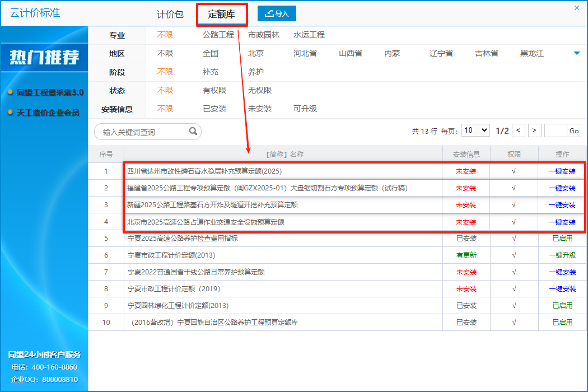
Task: Click 一键安装 for 四川省达州市 quota
Action: (x=562, y=171)
